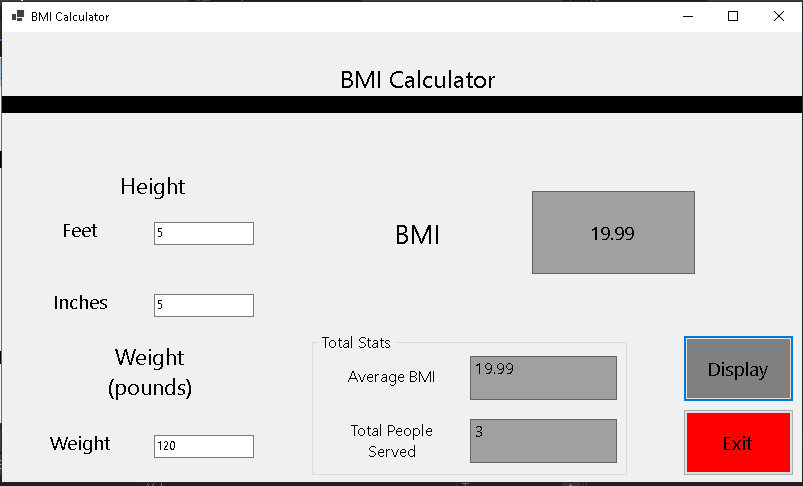803x486 pixels.
Task: Maximize the BMI Calculator window
Action: point(733,16)
